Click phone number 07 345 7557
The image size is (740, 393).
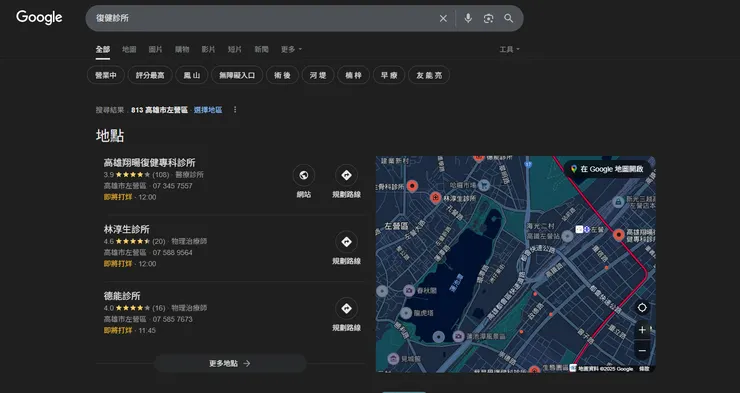tap(172, 186)
